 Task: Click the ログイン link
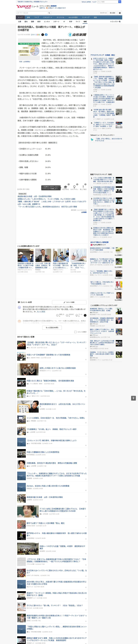point(42,8)
